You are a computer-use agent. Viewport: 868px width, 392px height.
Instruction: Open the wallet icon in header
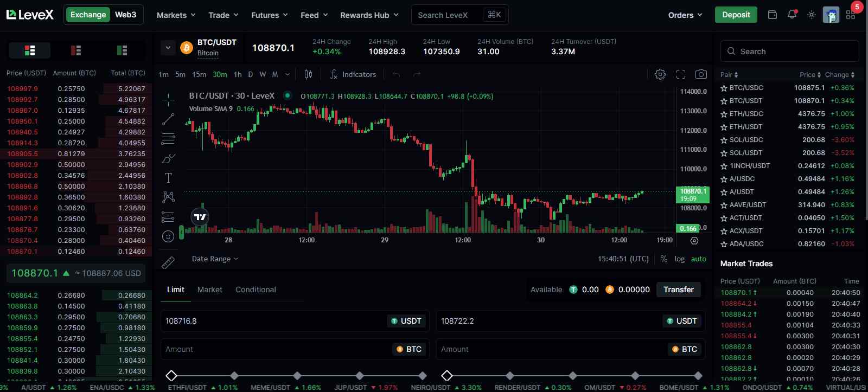pos(773,15)
